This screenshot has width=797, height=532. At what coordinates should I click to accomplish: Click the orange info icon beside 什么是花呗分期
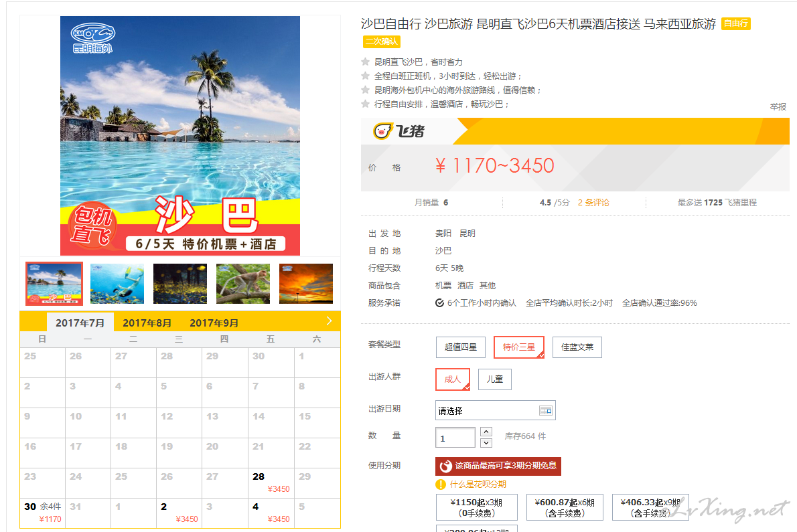tap(441, 484)
